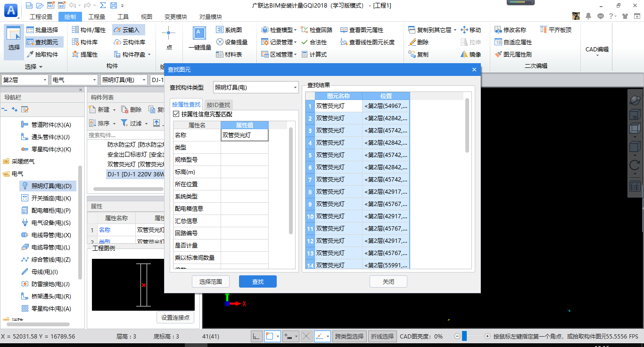Image resolution: width=644 pixels, height=347 pixels.
Task: Click the 图元属性刷 property brush tool
Action: coord(513,54)
